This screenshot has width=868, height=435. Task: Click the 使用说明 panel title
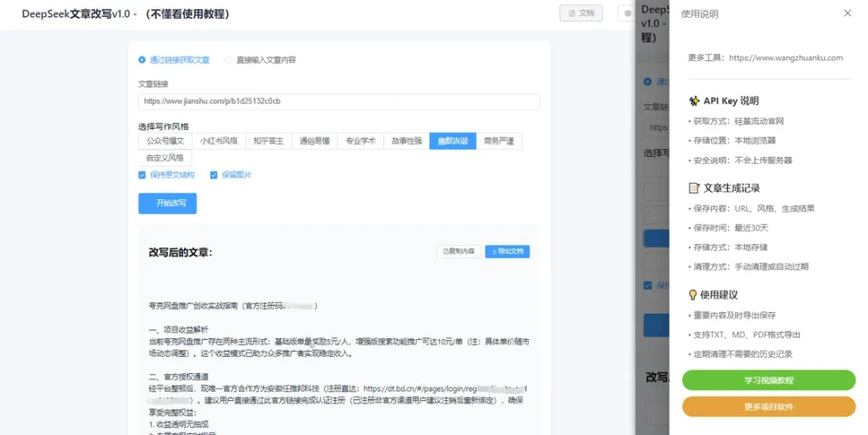coord(699,14)
